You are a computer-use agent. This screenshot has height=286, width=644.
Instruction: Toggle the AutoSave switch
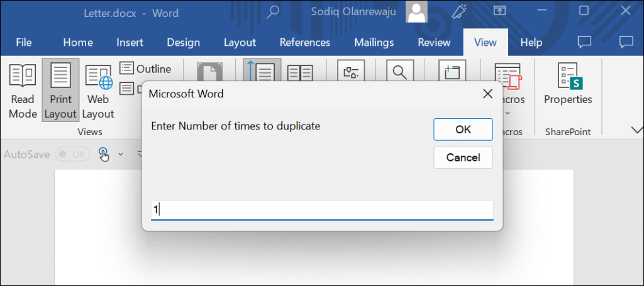(x=72, y=154)
